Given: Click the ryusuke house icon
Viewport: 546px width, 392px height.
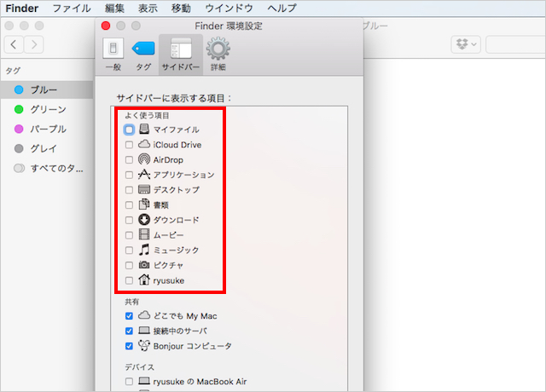Looking at the screenshot, I should (x=144, y=280).
